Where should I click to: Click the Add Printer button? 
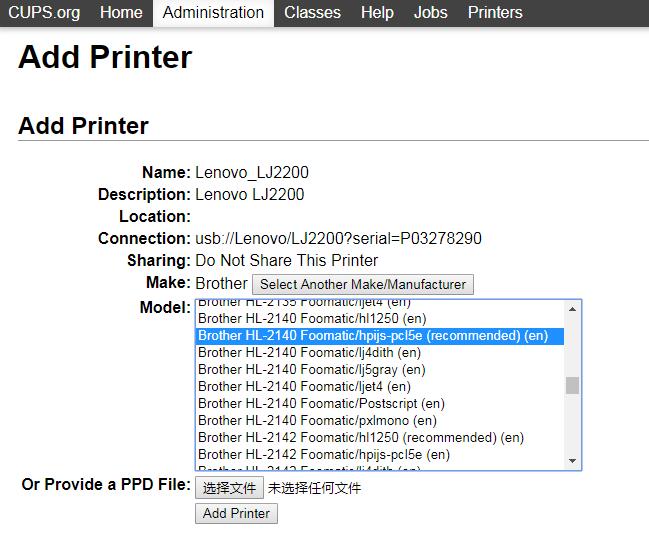[x=236, y=513]
